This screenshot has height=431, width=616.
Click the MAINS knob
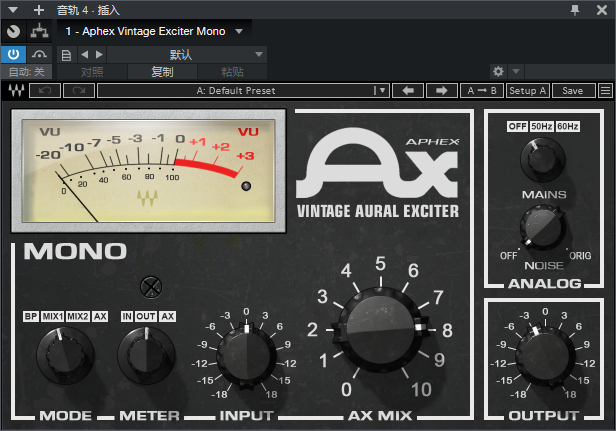pyautogui.click(x=543, y=160)
